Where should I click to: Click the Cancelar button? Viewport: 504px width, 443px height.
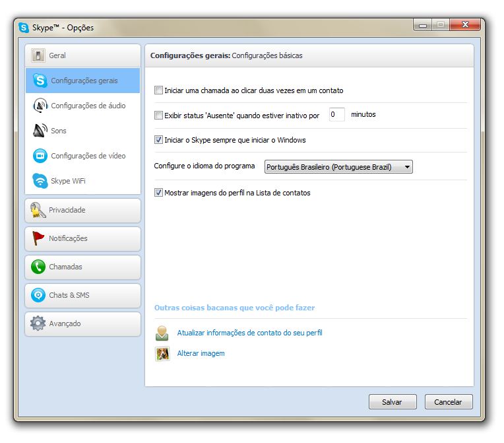coord(449,402)
